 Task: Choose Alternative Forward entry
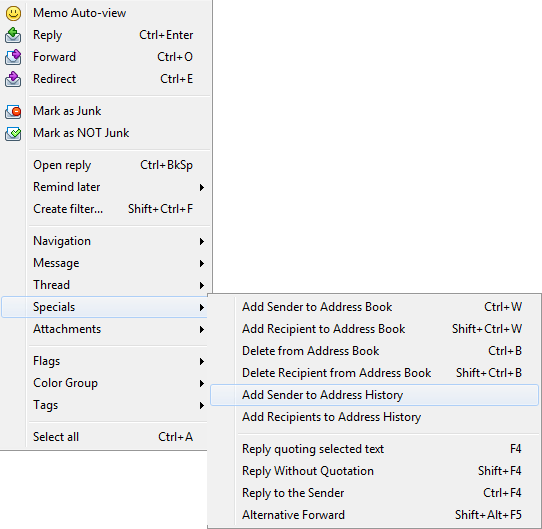click(374, 515)
